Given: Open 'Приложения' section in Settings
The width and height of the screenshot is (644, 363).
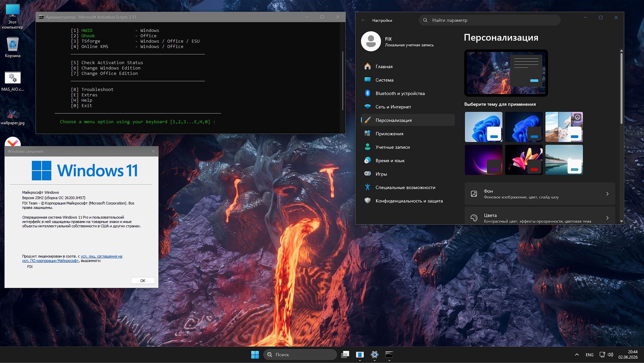Looking at the screenshot, I should click(x=408, y=134).
